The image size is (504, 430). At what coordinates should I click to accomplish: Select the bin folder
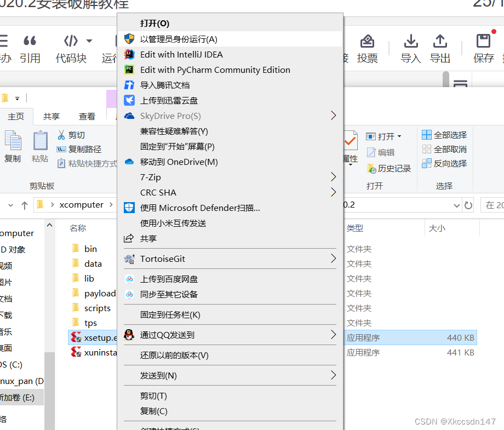tap(90, 249)
